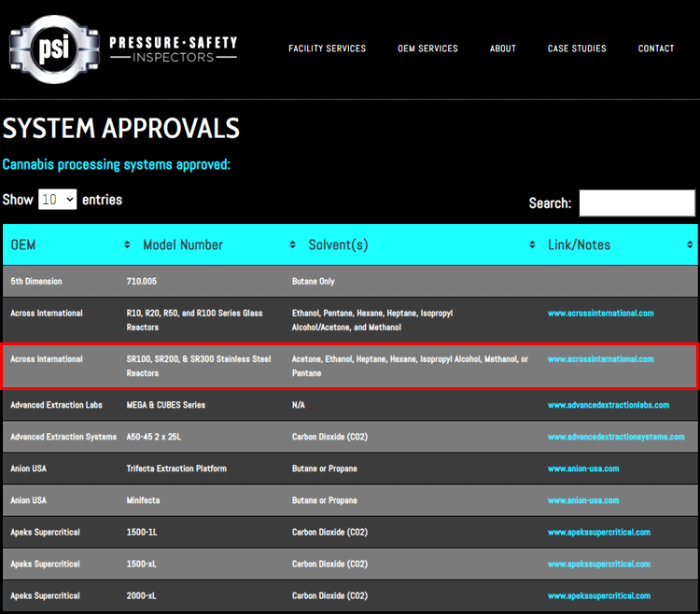Sort by Model Number column arrows
Screen dimensions: 700x614
[293, 244]
